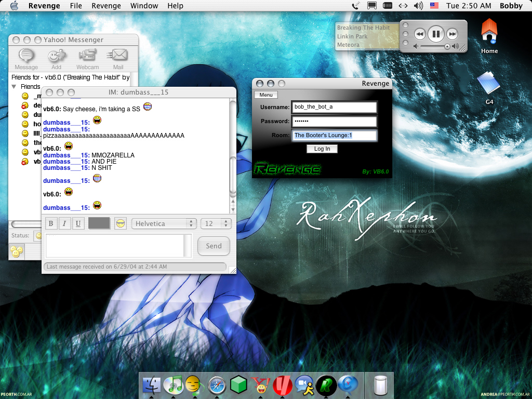Open Yahoo! Messenger Dock icon
Image resolution: width=532 pixels, height=399 pixels.
pyautogui.click(x=260, y=386)
